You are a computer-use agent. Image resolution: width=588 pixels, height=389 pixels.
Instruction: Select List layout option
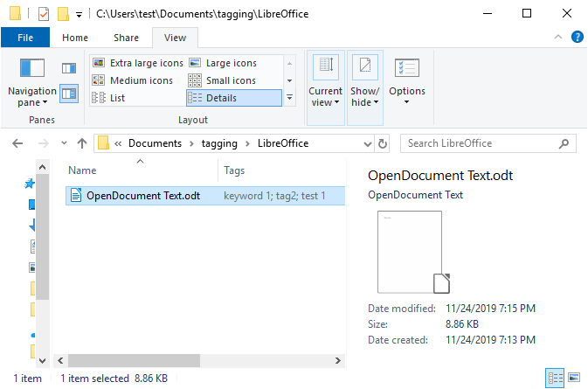pyautogui.click(x=108, y=98)
